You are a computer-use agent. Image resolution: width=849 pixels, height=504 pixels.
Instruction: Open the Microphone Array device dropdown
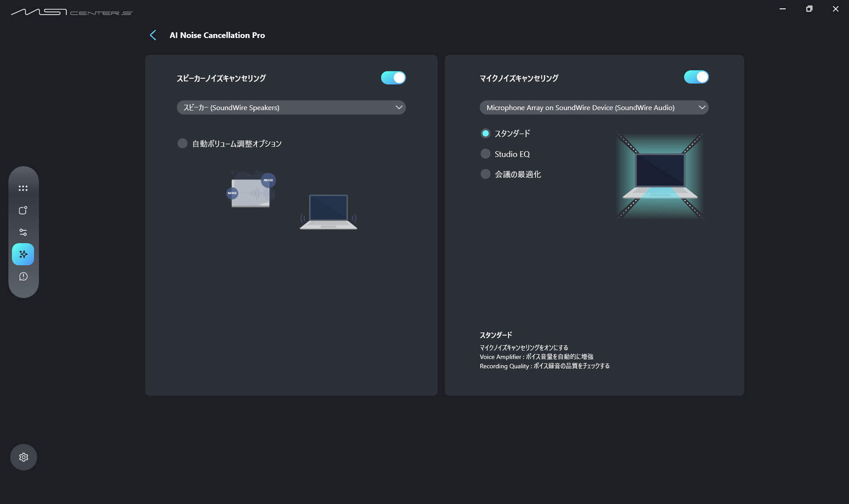coord(594,107)
